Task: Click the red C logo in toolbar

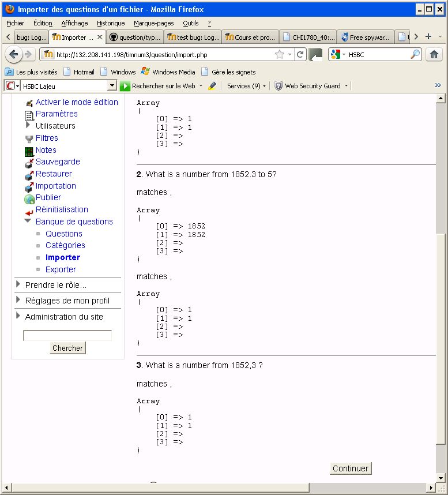Action: (10, 85)
